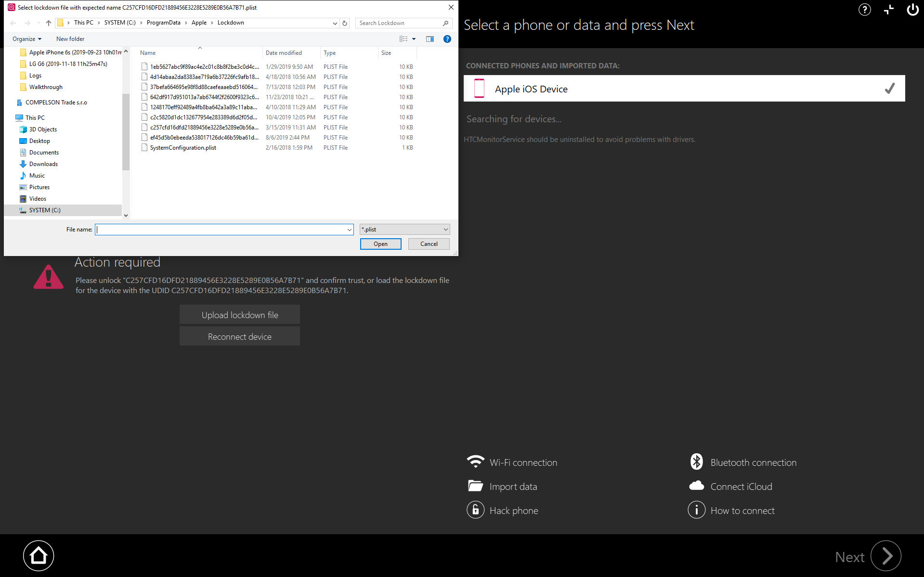Open the Bluetooth connection option
This screenshot has height=577, width=924.
pos(743,462)
